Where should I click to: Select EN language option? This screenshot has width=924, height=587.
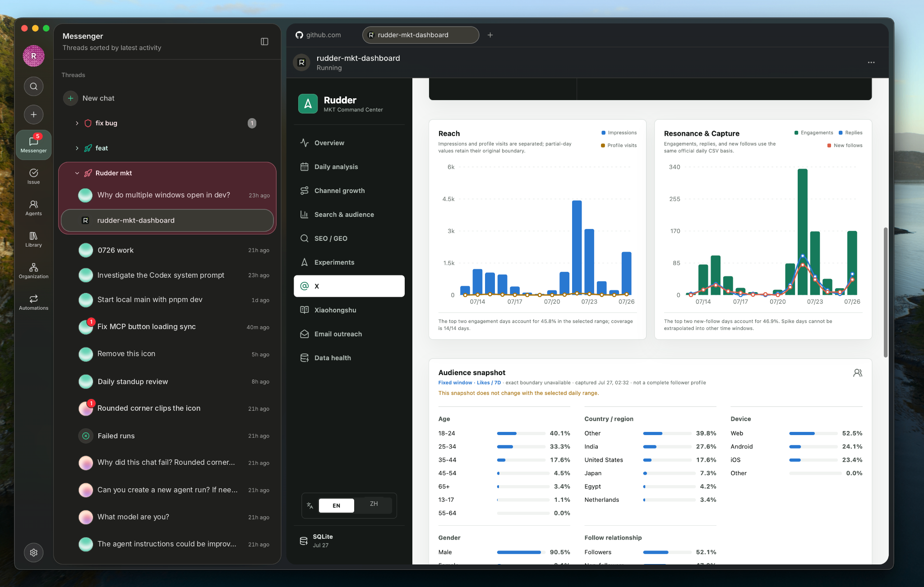(336, 505)
